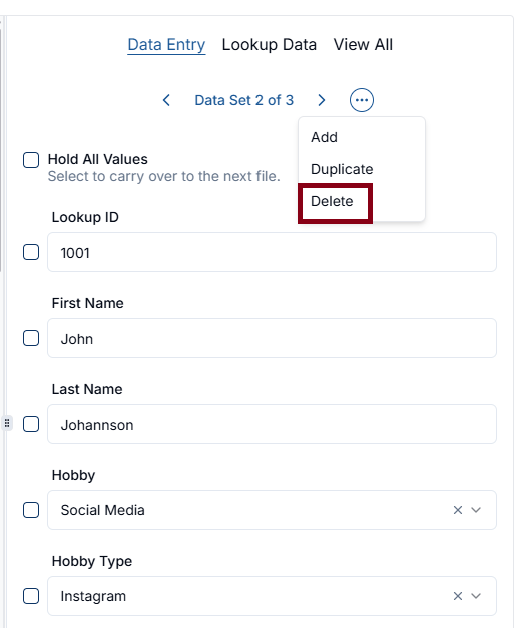Image resolution: width=514 pixels, height=628 pixels.
Task: Click the panel drag handle icon
Action: (7, 423)
